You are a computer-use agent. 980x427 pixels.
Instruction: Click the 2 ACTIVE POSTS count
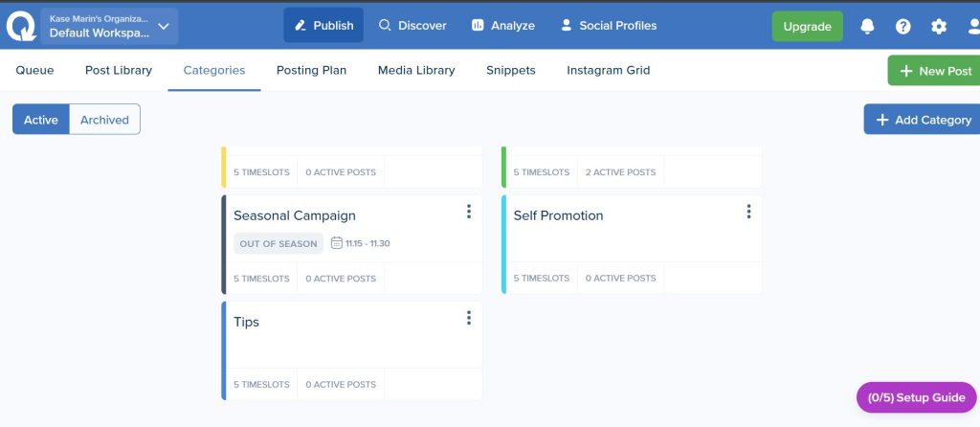[x=620, y=172]
